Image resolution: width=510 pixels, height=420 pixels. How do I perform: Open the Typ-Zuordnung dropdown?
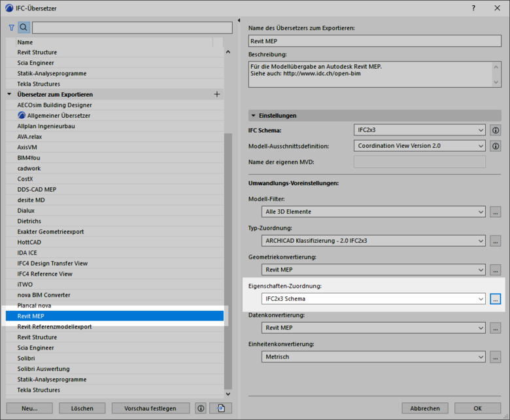373,241
